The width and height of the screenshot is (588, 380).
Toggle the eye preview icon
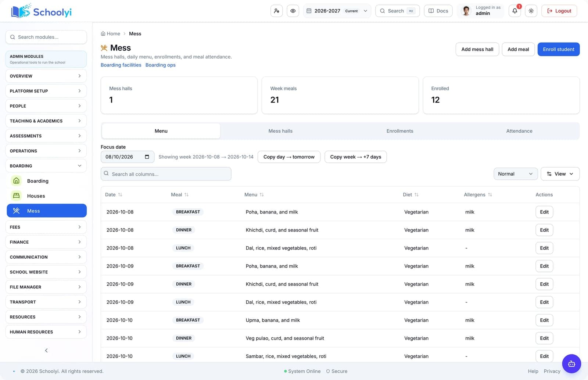pyautogui.click(x=293, y=11)
